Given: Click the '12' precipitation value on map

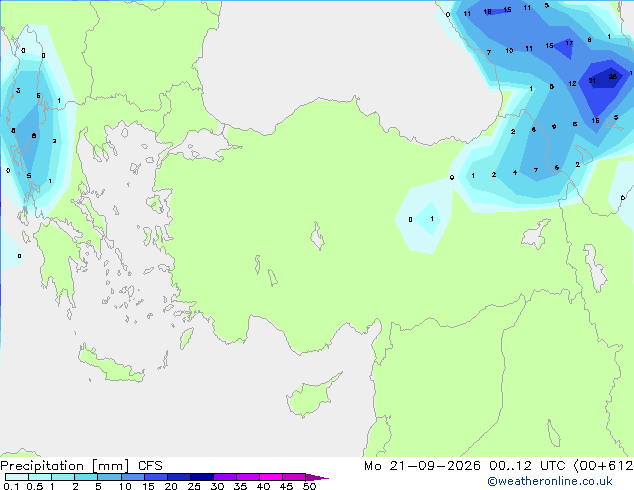Looking at the screenshot, I should [x=572, y=84].
